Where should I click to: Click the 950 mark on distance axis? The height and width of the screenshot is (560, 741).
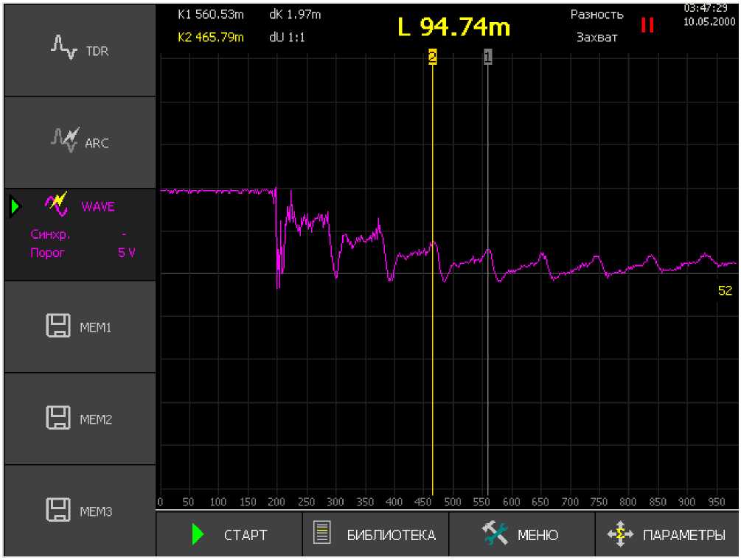click(x=717, y=502)
